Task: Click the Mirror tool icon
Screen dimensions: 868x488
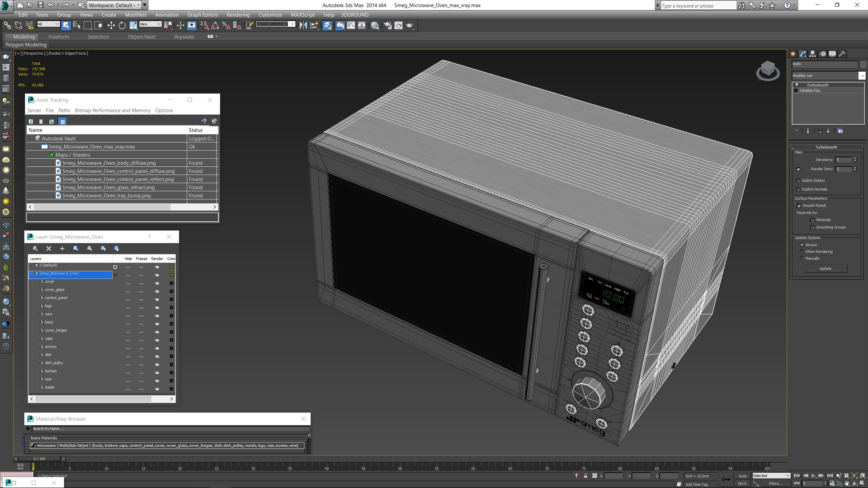Action: coord(303,25)
